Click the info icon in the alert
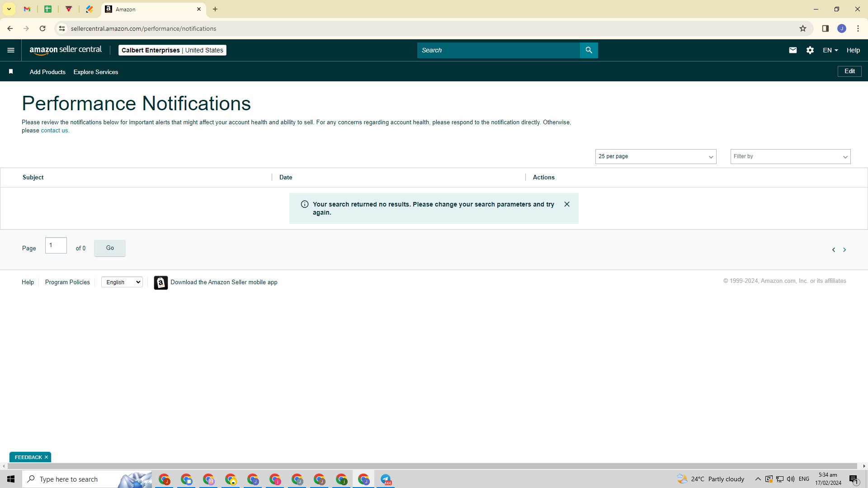This screenshot has width=868, height=488. [305, 204]
